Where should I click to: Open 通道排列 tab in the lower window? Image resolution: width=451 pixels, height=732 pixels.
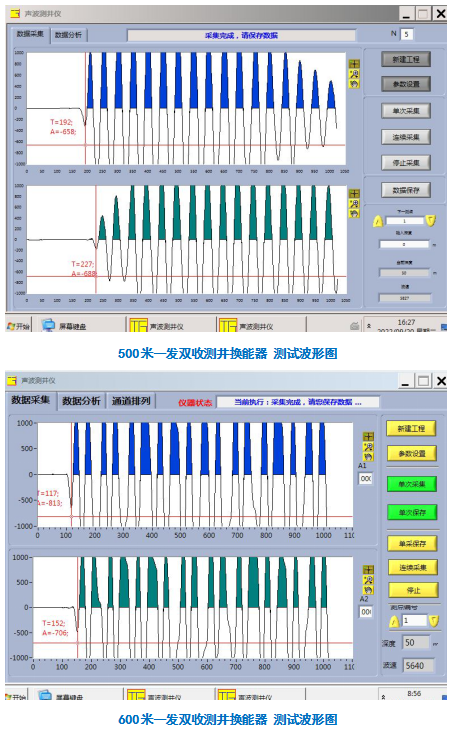point(131,401)
